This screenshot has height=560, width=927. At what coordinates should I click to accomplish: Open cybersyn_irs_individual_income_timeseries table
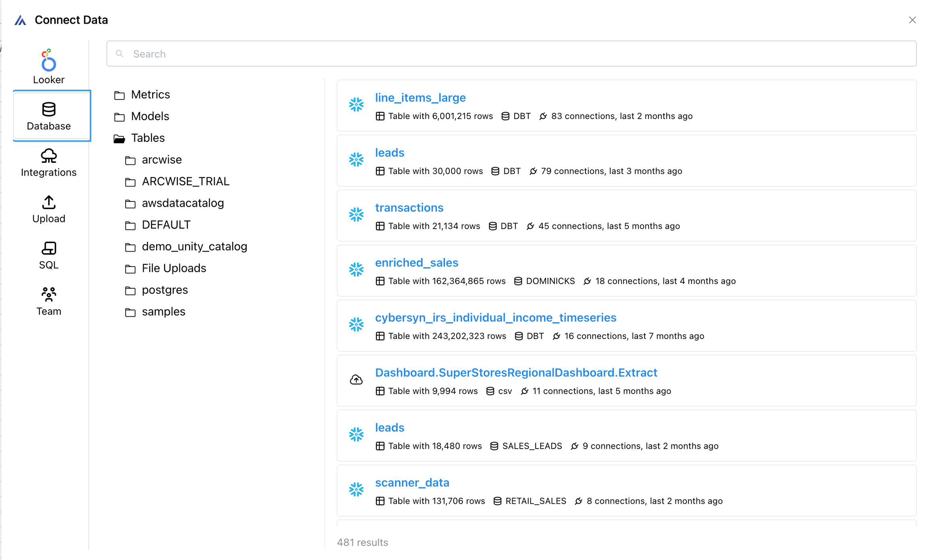pyautogui.click(x=495, y=318)
